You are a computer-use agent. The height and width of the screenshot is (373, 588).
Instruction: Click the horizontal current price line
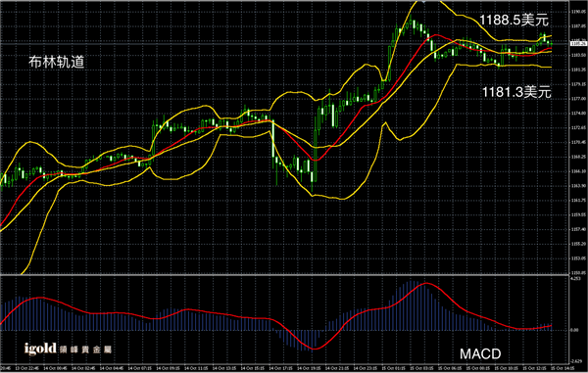click(284, 44)
